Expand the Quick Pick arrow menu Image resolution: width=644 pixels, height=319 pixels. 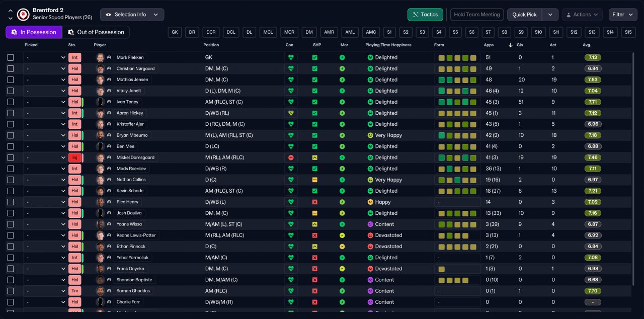tap(550, 15)
